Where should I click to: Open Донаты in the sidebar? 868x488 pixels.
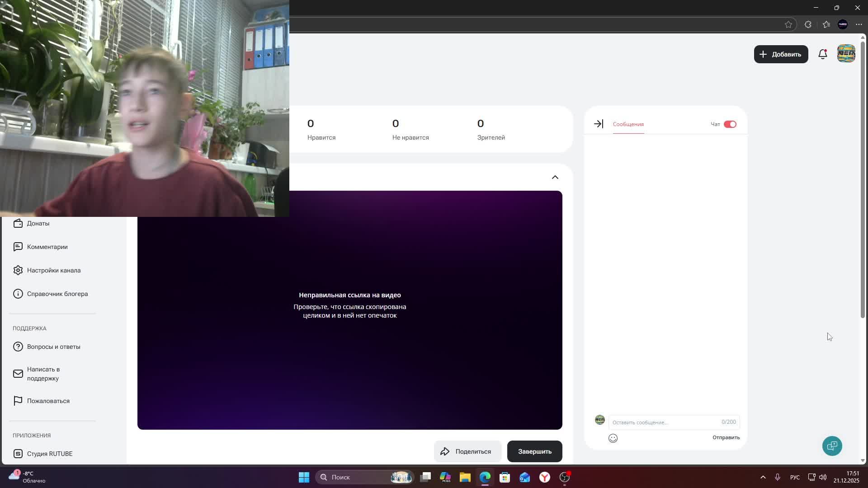coord(38,223)
